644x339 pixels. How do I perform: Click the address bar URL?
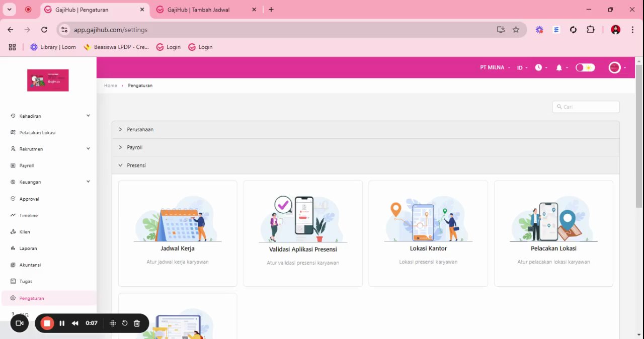click(x=111, y=30)
